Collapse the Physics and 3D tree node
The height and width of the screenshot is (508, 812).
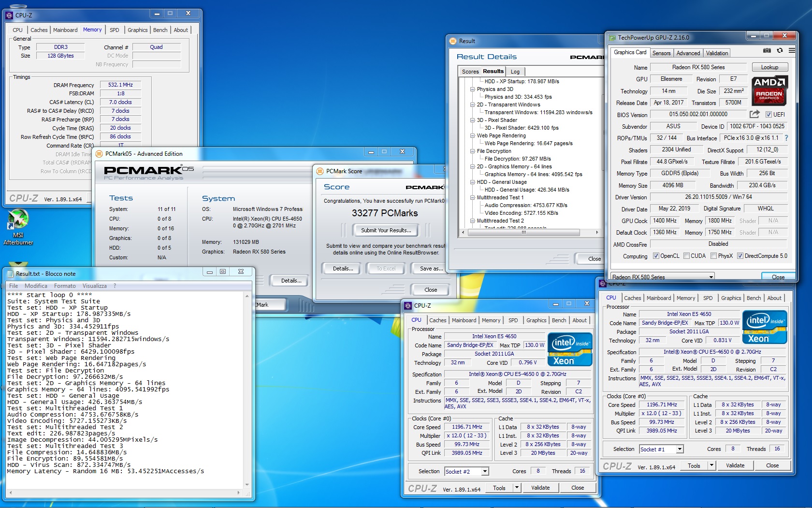pyautogui.click(x=473, y=89)
